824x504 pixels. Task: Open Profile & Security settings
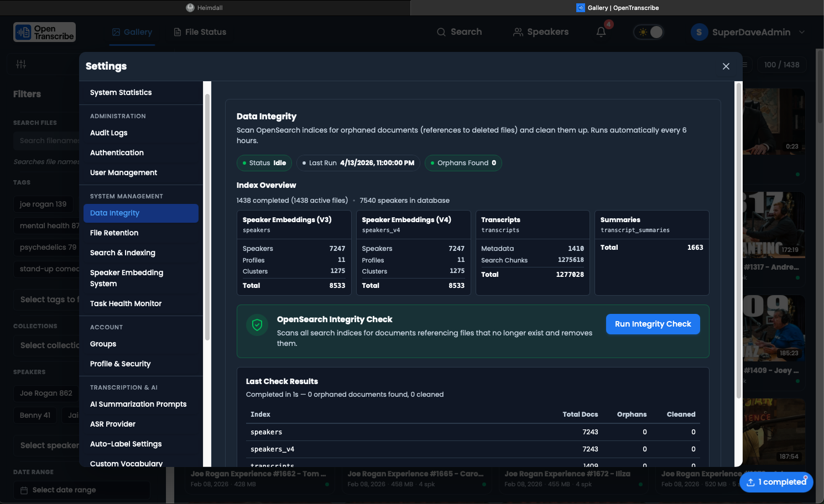tap(141, 364)
